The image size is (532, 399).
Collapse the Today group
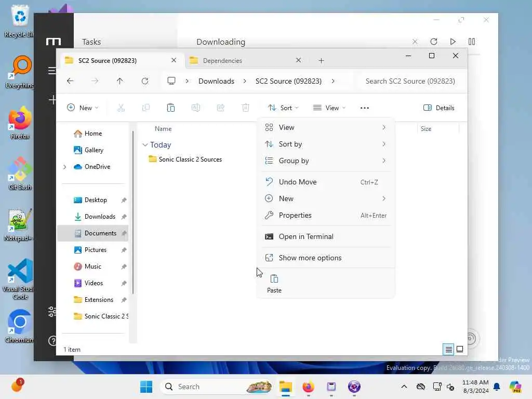145,145
